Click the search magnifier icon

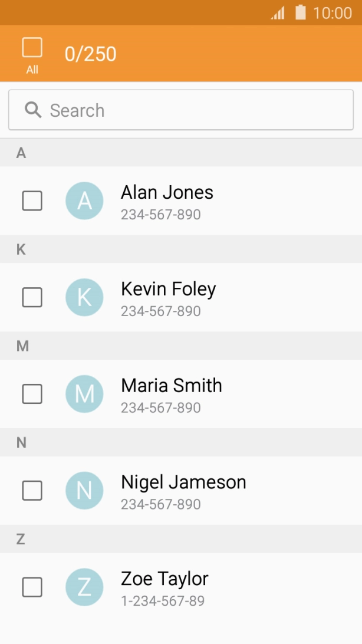tap(33, 110)
